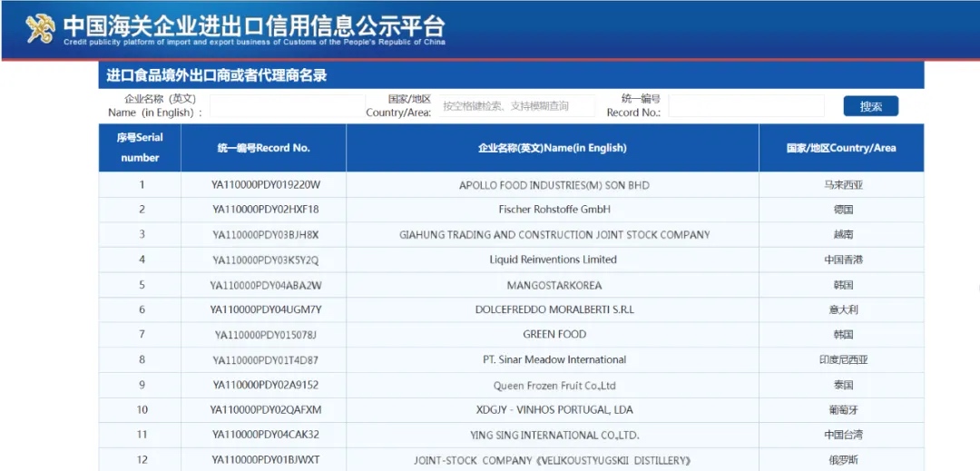Select record number YA110000PDY02QAFXM
The image size is (980, 471).
tap(266, 410)
